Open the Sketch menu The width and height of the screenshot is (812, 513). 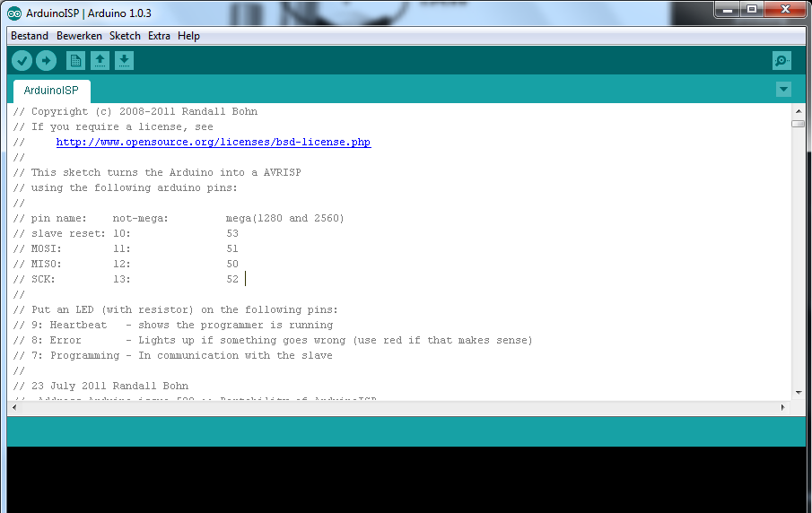(125, 36)
